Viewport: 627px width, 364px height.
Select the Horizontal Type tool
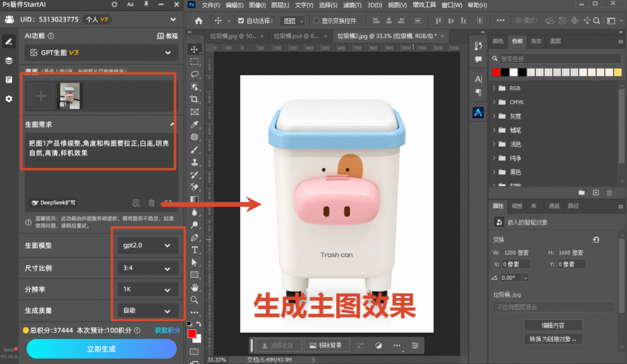pos(194,250)
